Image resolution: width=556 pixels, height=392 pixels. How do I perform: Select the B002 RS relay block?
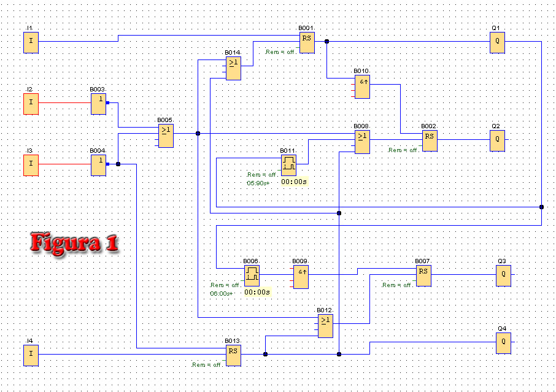430,140
